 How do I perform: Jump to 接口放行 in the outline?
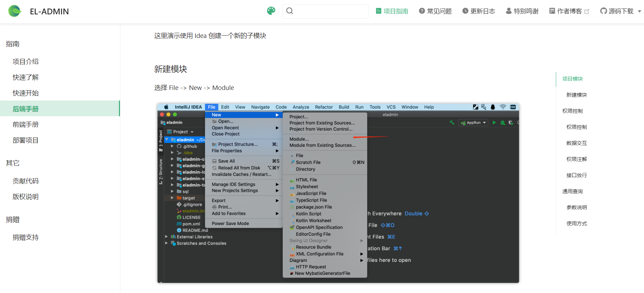click(x=577, y=175)
